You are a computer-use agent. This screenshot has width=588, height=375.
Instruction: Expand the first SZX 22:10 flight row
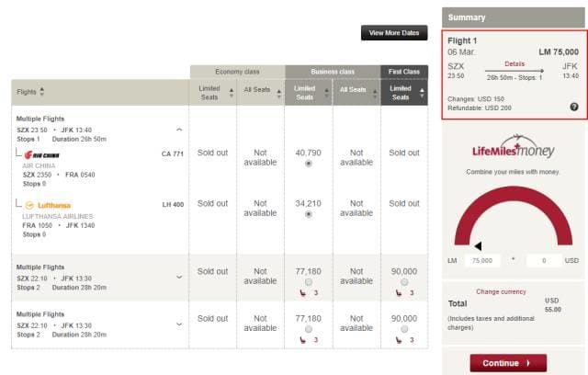point(179,276)
